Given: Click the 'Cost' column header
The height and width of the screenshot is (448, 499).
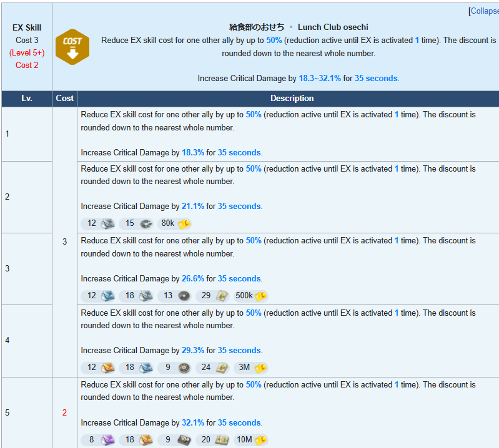Looking at the screenshot, I should [x=64, y=99].
